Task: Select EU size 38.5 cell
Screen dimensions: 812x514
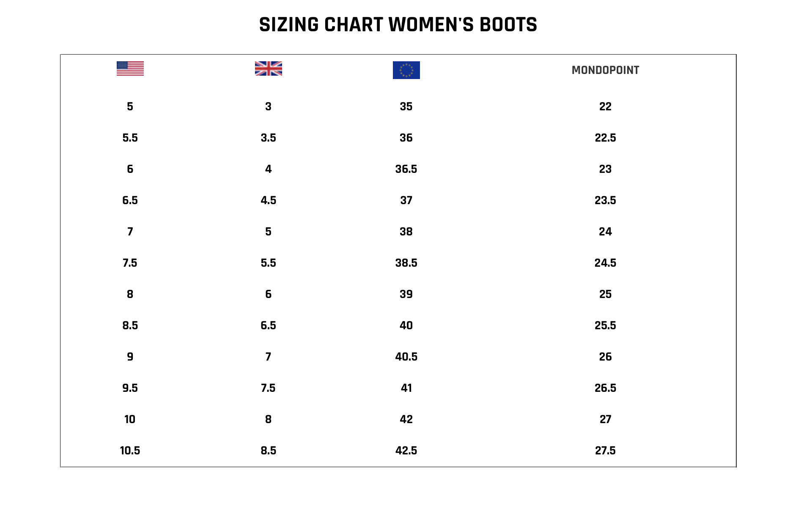Action: (406, 263)
